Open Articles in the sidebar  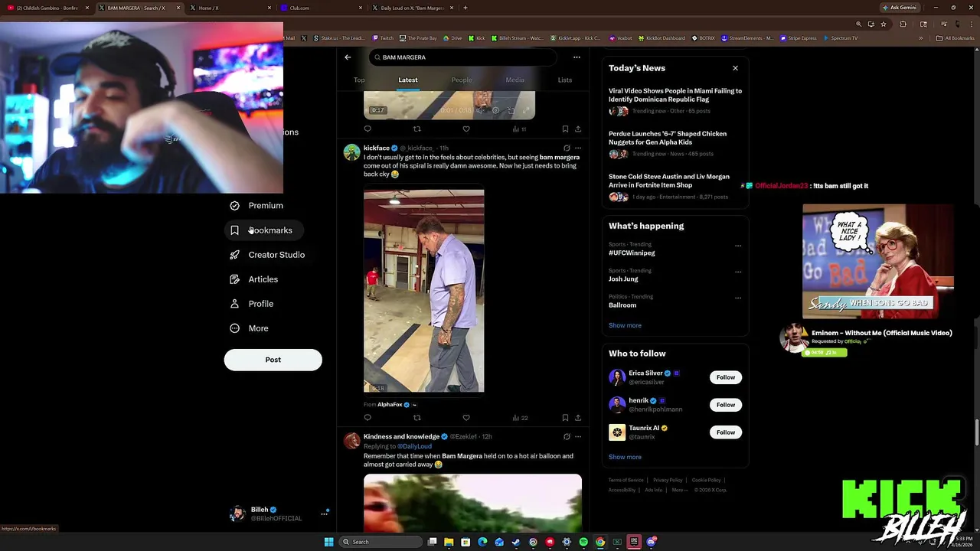point(255,279)
